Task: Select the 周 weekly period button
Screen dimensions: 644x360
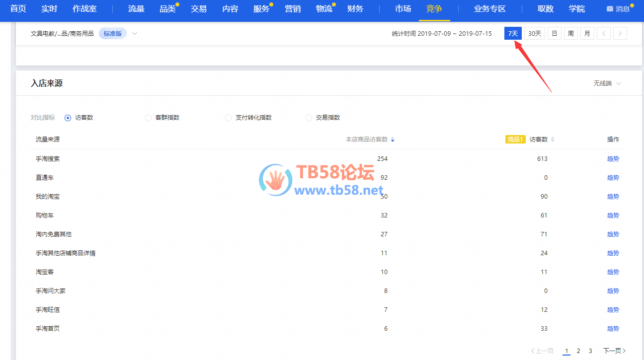Action: pos(571,34)
